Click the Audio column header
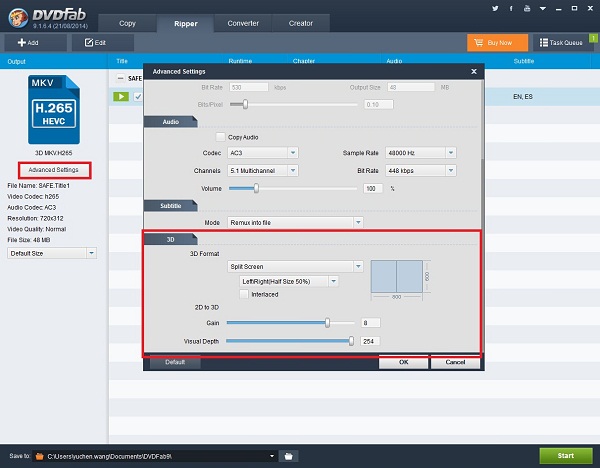 394,61
